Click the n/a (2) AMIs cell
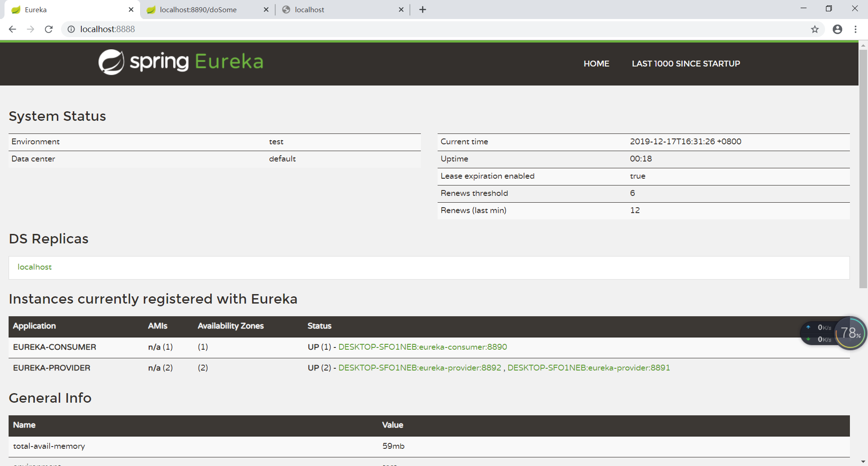 click(x=160, y=368)
